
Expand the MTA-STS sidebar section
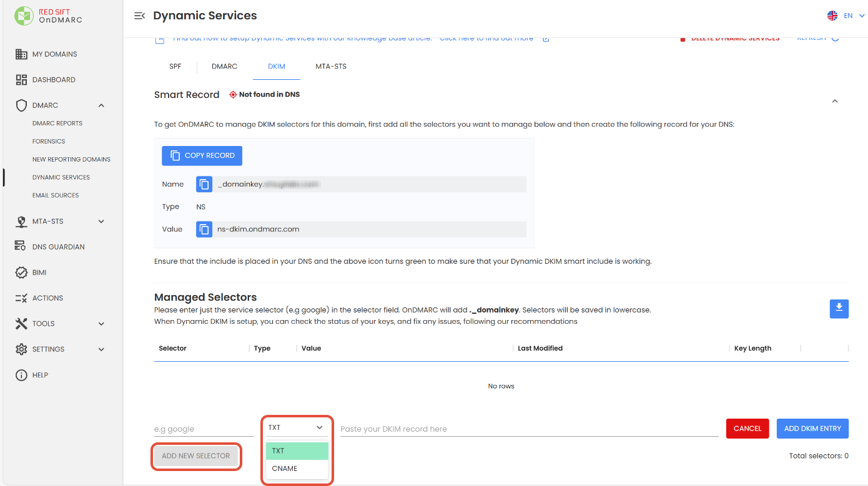point(101,221)
